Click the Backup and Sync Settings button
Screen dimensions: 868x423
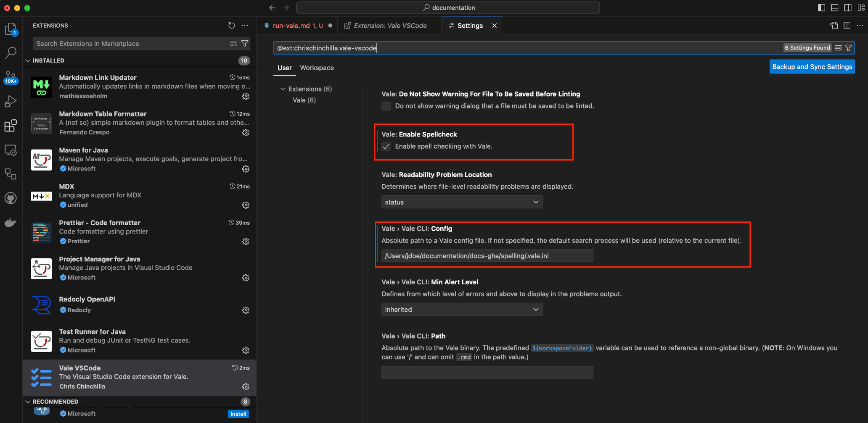812,66
